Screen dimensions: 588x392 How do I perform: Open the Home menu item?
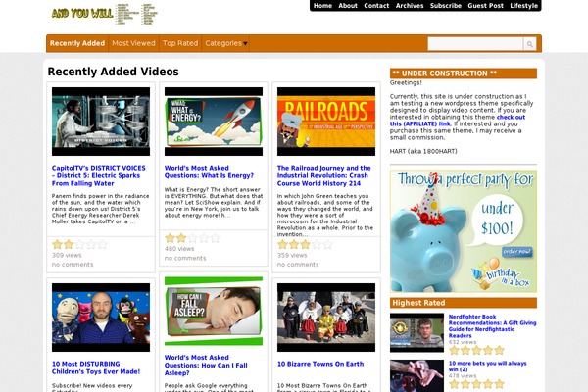pyautogui.click(x=322, y=6)
